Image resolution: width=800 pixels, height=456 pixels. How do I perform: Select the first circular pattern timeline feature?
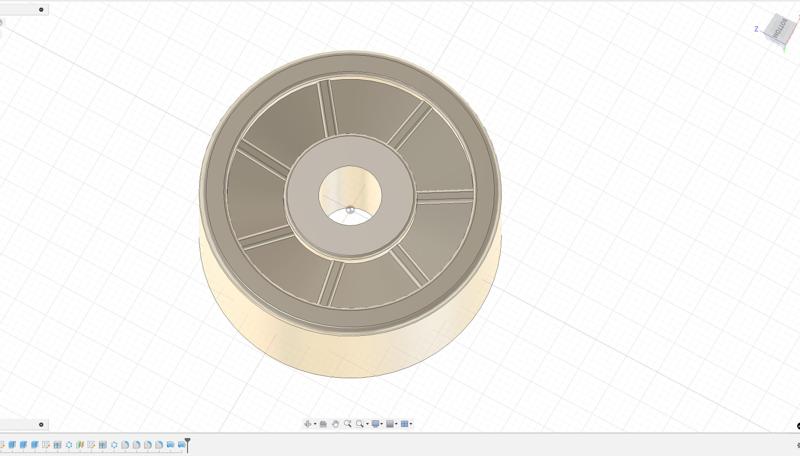coord(69,445)
